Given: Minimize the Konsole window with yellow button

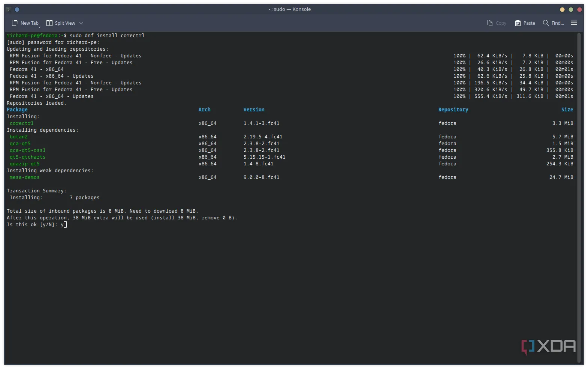Looking at the screenshot, I should click(562, 9).
